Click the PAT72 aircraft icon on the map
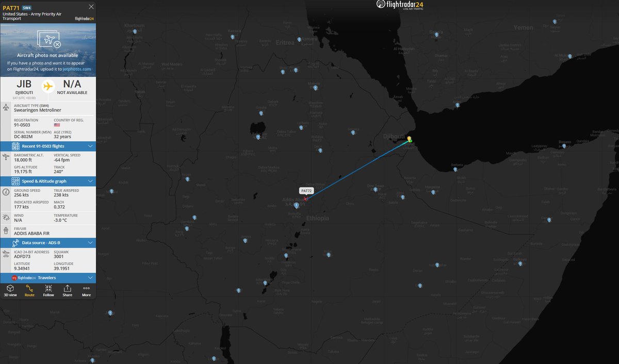This screenshot has height=364, width=619. pos(306,198)
